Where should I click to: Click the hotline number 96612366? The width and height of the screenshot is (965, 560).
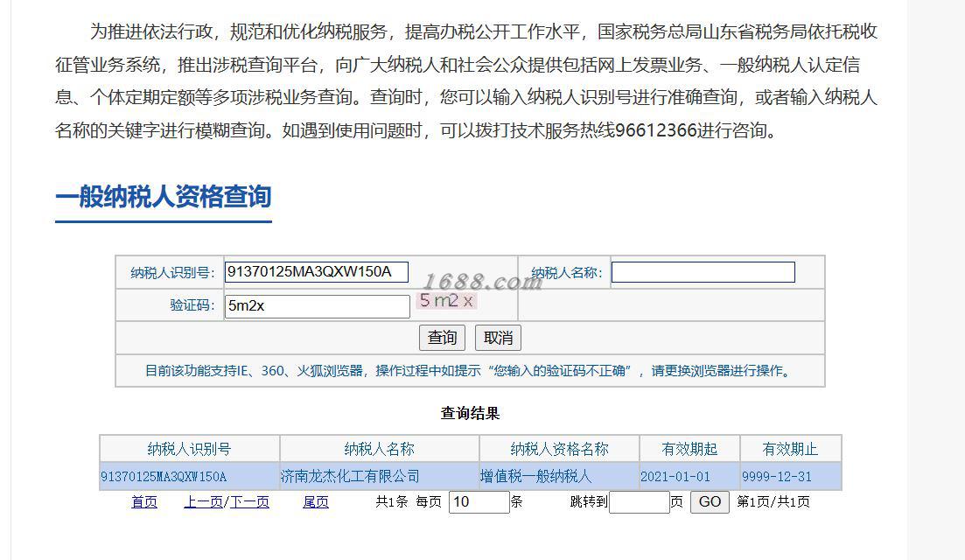coord(654,130)
